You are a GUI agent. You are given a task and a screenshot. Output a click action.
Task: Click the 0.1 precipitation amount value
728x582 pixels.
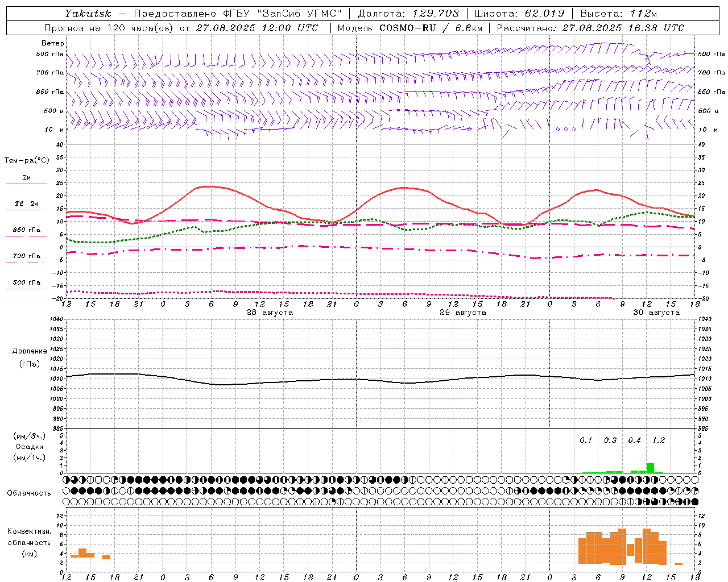586,440
